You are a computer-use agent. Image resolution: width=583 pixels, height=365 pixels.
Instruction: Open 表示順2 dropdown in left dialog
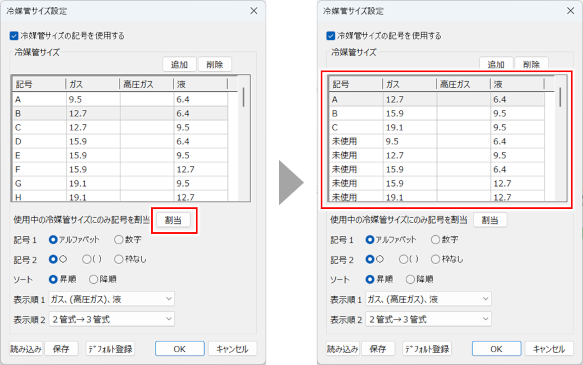pyautogui.click(x=112, y=319)
